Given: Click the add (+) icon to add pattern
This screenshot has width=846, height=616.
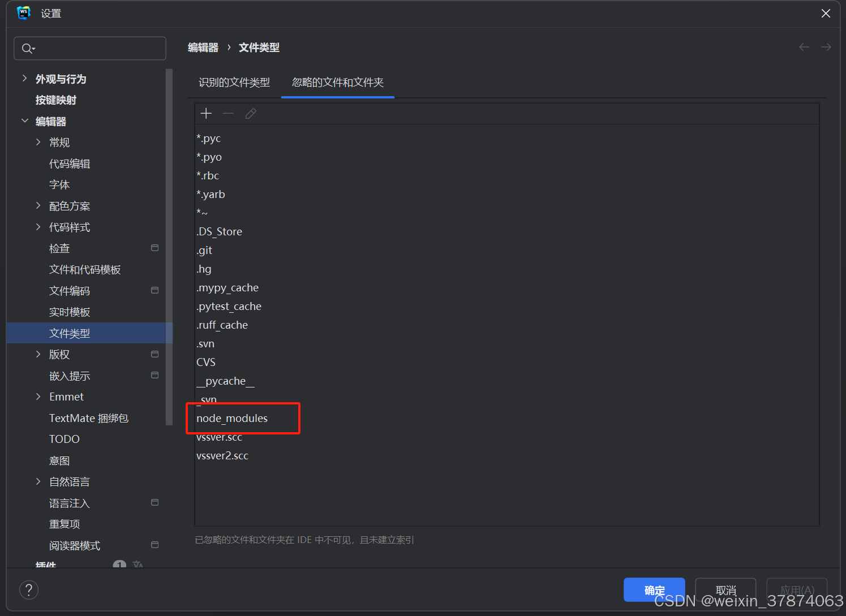Looking at the screenshot, I should (x=206, y=113).
